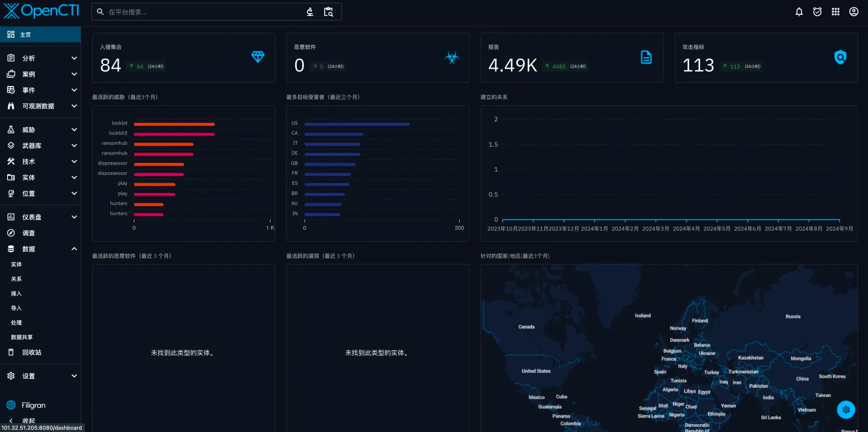Open user profile account icon

[x=854, y=12]
